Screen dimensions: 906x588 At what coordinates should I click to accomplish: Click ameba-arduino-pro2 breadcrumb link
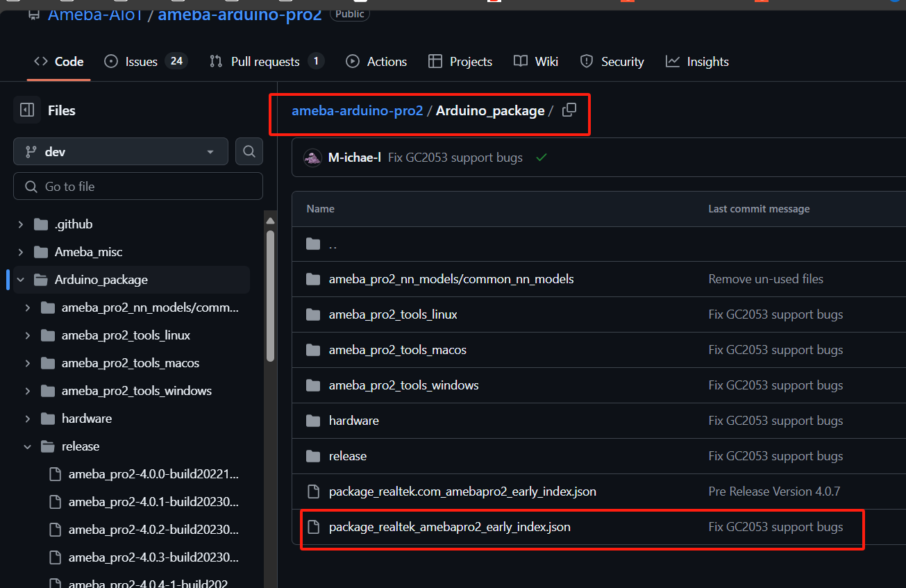pos(357,111)
